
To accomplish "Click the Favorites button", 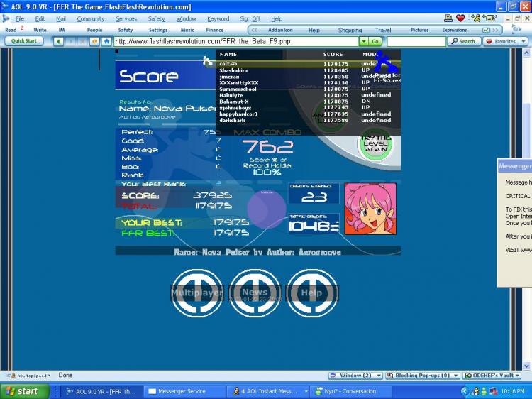I will (x=501, y=41).
